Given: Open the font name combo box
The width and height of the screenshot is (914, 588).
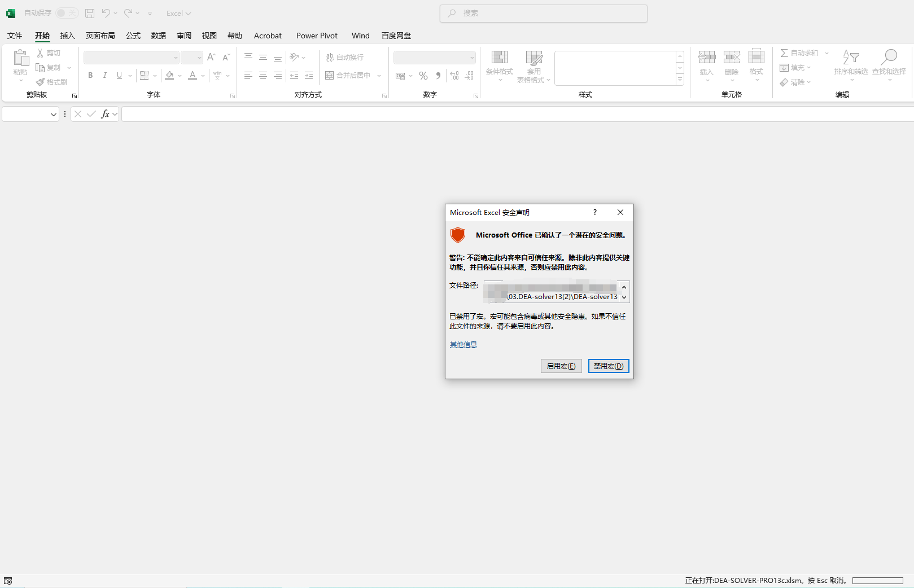Looking at the screenshot, I should [x=131, y=58].
